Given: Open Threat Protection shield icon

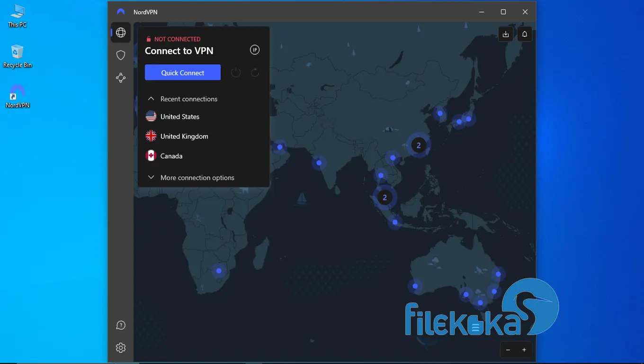Looking at the screenshot, I should (121, 55).
